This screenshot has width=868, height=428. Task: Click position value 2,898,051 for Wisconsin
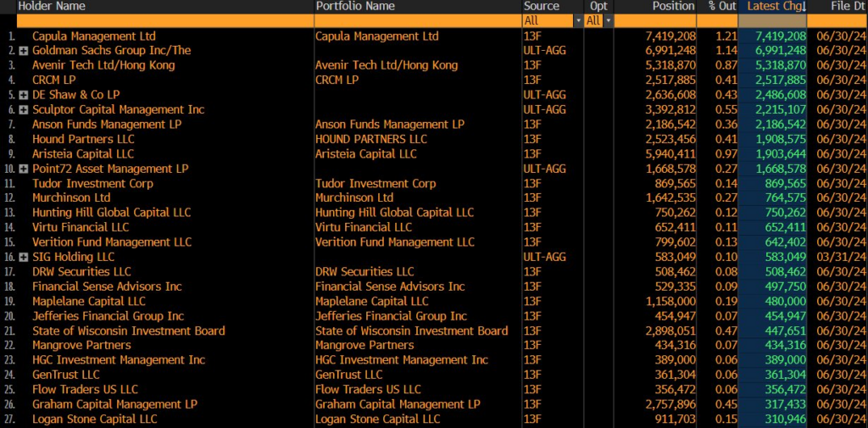tap(670, 331)
